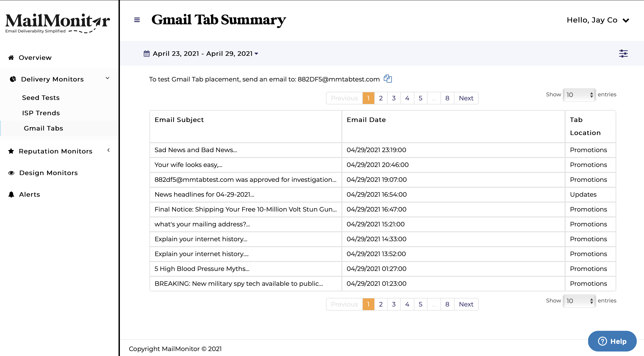Viewport: 644px width, 356px height.
Task: Select Seed Tests in the sidebar
Action: coord(41,97)
